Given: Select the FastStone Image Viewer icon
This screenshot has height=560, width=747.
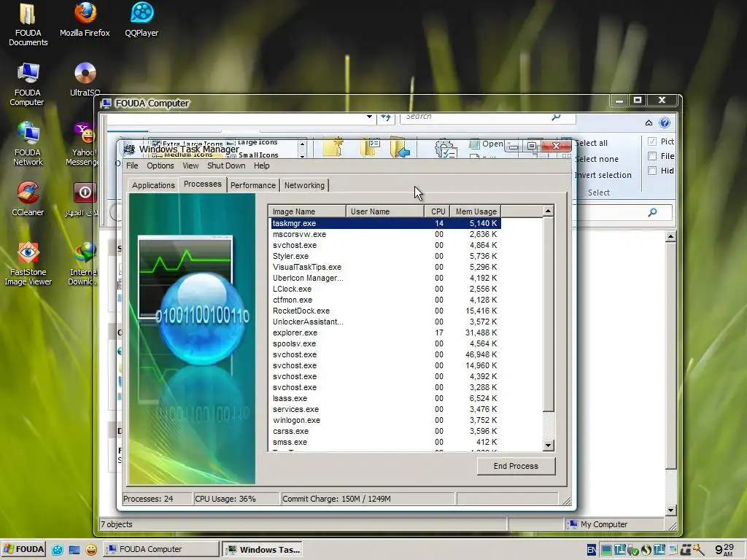Looking at the screenshot, I should pos(28,263).
